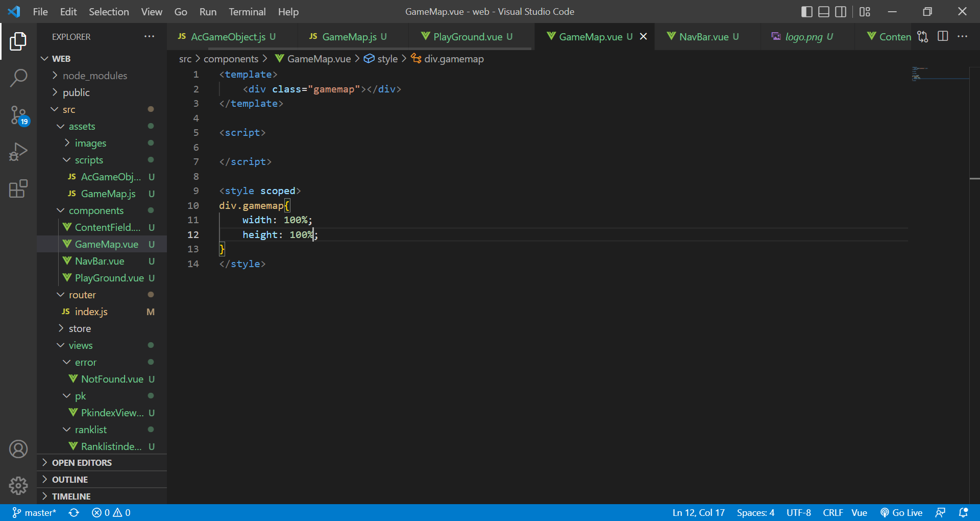Open editor more actions ellipsis
The width and height of the screenshot is (980, 521).
(x=962, y=36)
